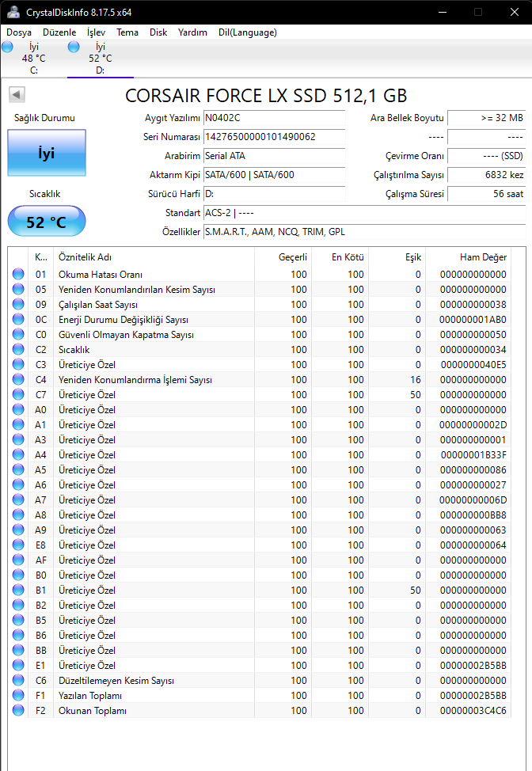Click status orb for attribute C3
The width and height of the screenshot is (532, 771).
(18, 364)
